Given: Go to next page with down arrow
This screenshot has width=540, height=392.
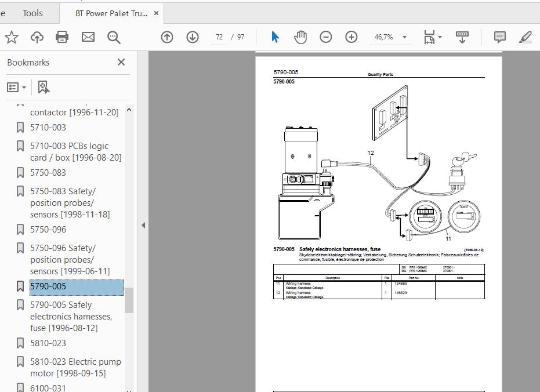Looking at the screenshot, I should [x=193, y=37].
